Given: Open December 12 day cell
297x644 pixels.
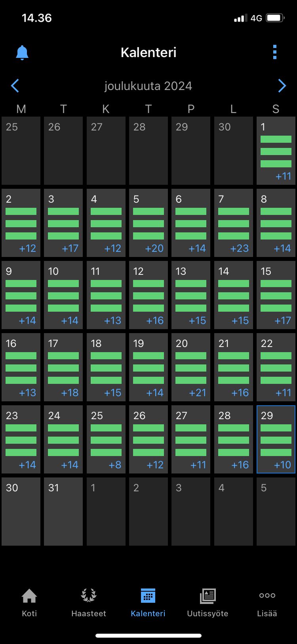Looking at the screenshot, I should tap(148, 295).
